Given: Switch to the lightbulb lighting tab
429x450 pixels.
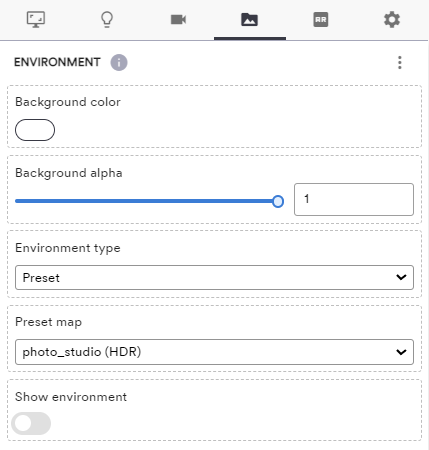Looking at the screenshot, I should pos(107,20).
